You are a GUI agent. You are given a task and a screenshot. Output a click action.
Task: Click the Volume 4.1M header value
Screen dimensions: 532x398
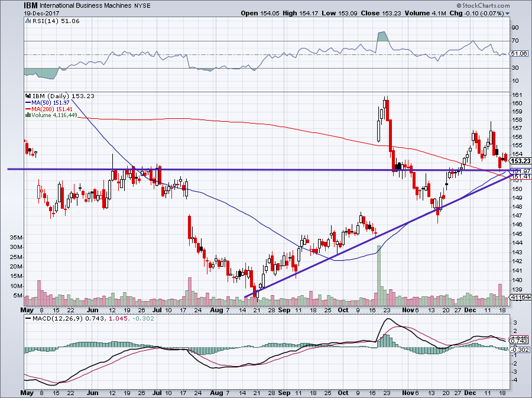tap(425, 13)
